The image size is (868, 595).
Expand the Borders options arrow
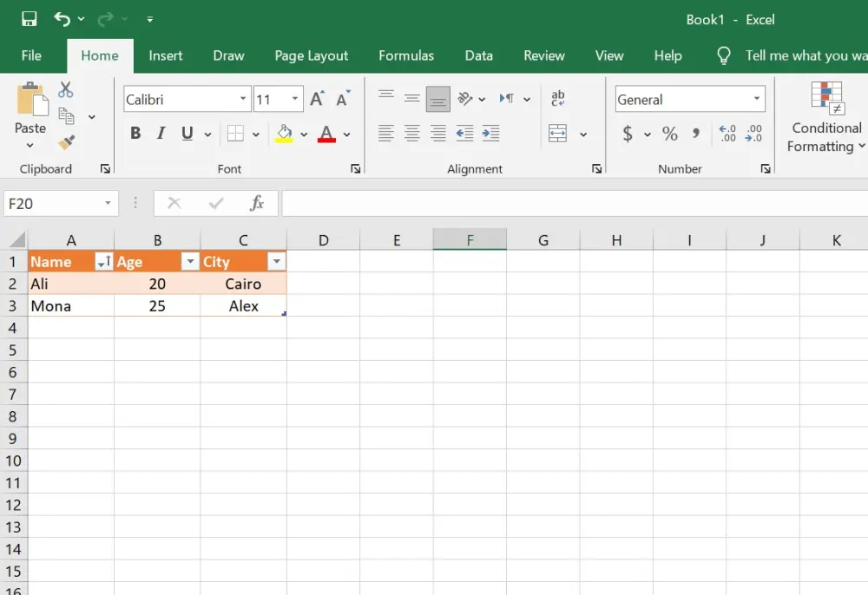[256, 134]
